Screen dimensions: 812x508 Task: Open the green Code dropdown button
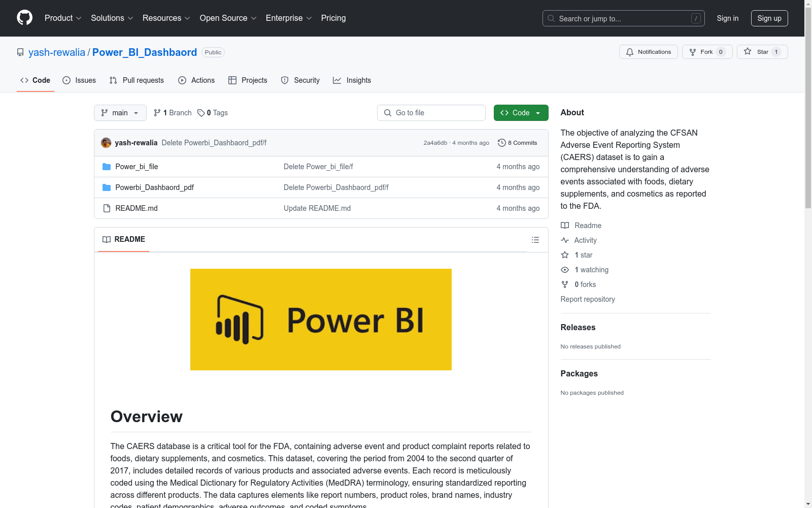(x=521, y=113)
